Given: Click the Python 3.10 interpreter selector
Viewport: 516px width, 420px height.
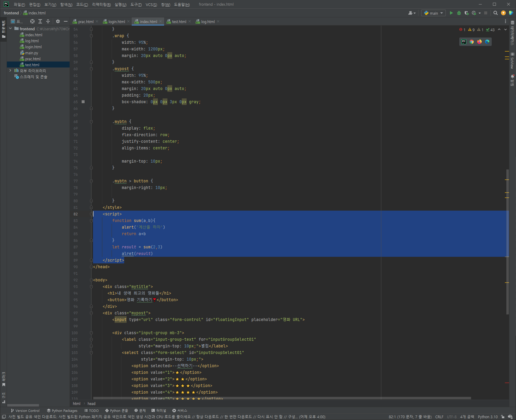Looking at the screenshot, I should tap(487, 417).
